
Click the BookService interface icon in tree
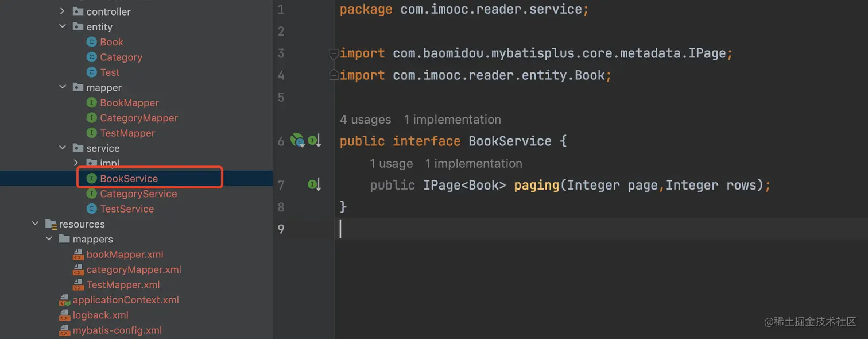pyautogui.click(x=91, y=179)
